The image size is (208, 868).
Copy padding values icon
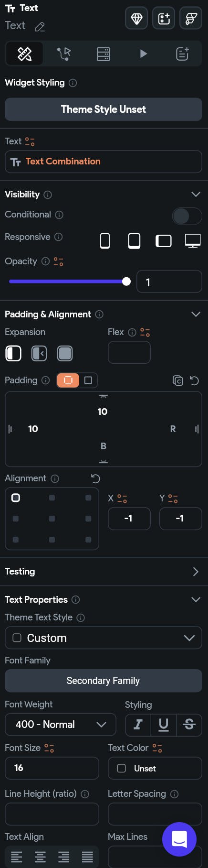click(x=177, y=380)
